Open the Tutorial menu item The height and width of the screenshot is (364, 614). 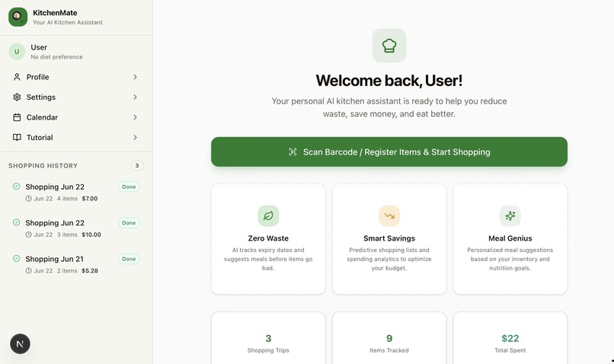click(76, 137)
